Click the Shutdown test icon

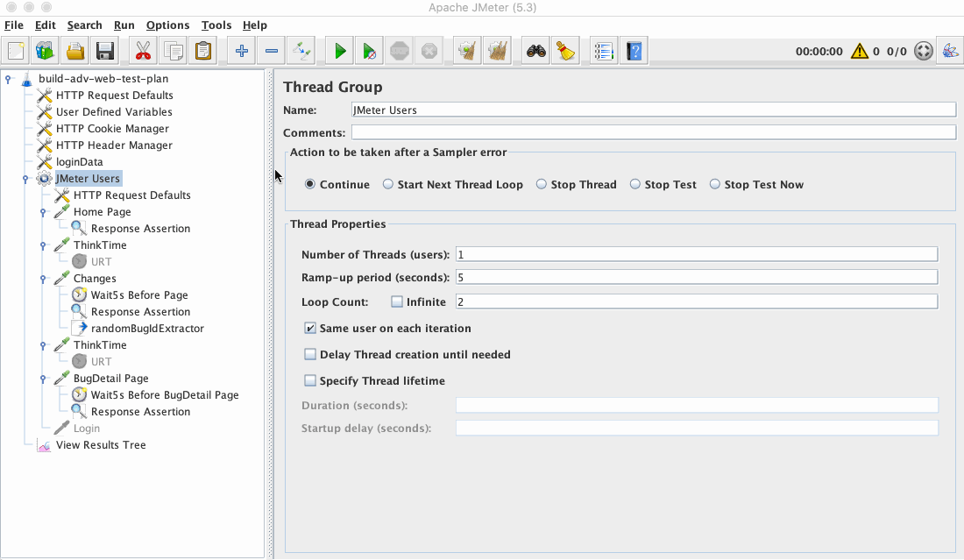(429, 51)
